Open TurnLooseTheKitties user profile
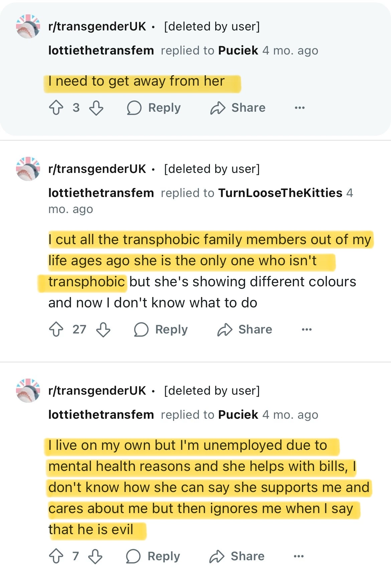 pyautogui.click(x=280, y=193)
